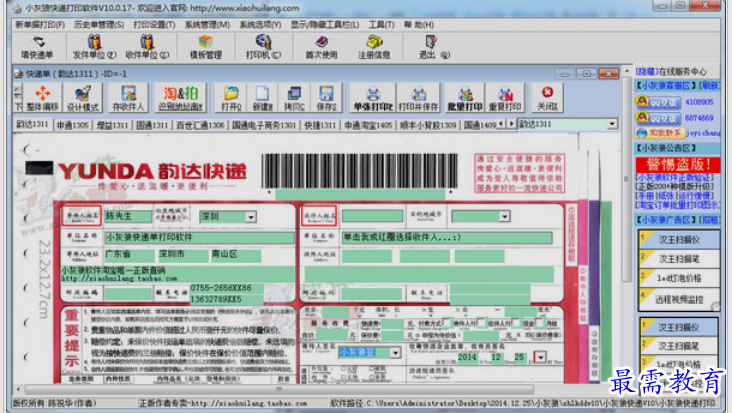732x413 pixels.
Task: Click the 和我联系 contact button
Action: pyautogui.click(x=660, y=133)
